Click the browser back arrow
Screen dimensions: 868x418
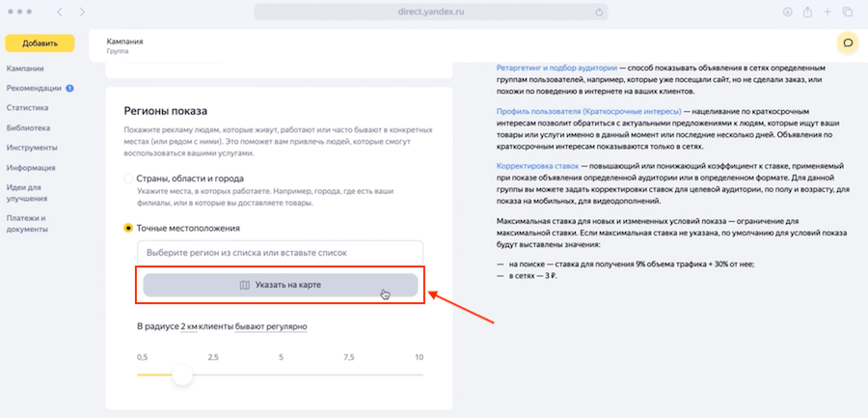pyautogui.click(x=60, y=12)
